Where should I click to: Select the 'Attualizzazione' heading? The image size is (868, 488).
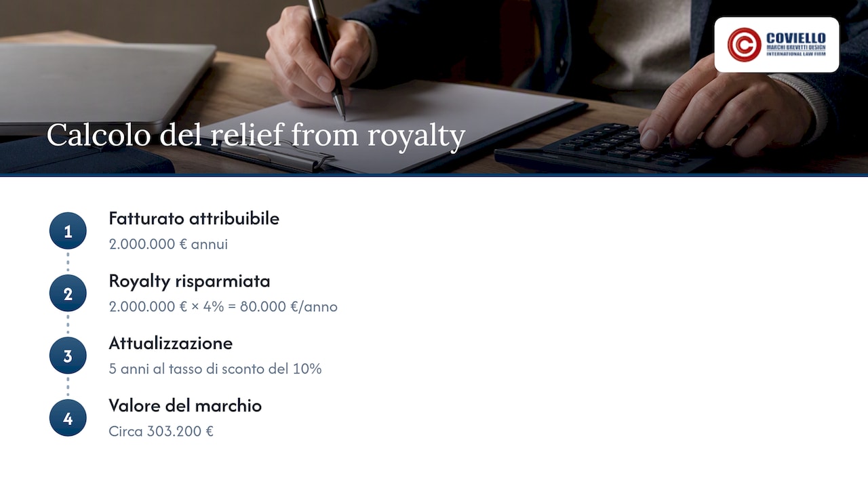pyautogui.click(x=170, y=343)
